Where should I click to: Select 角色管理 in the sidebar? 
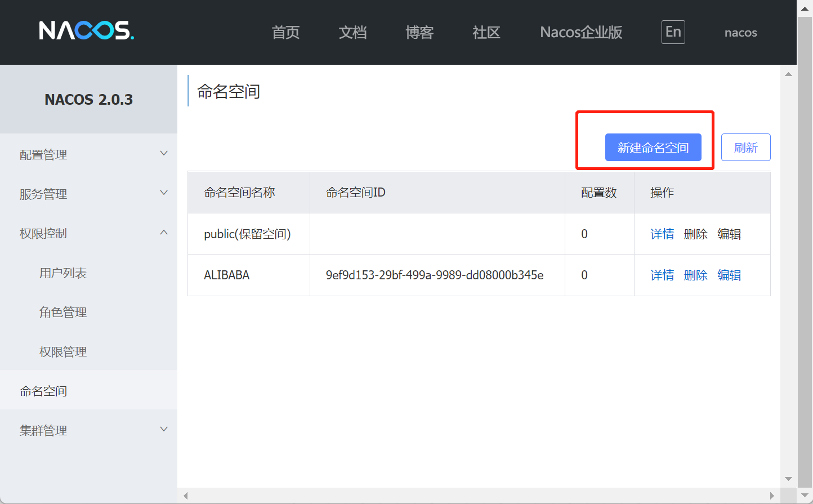[x=62, y=312]
